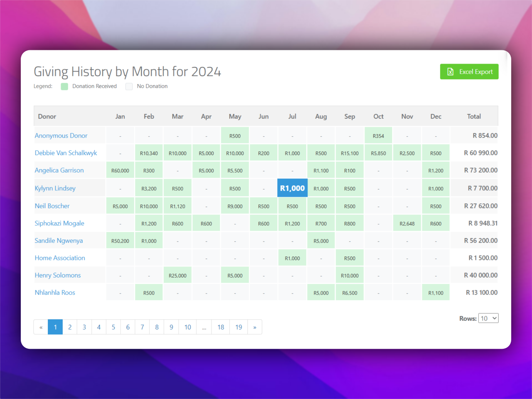Open Anonymous Donor profile link
The width and height of the screenshot is (532, 399).
[x=61, y=135]
